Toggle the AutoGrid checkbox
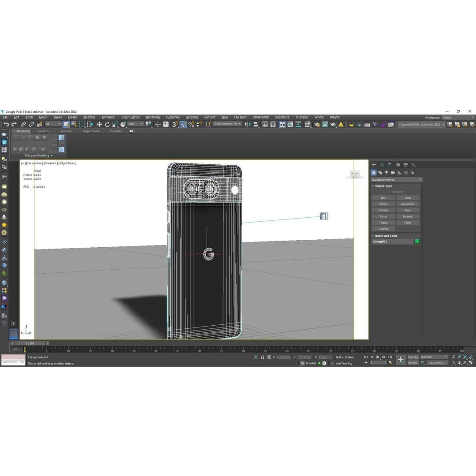Screen dimensions: 476x476 point(390,192)
